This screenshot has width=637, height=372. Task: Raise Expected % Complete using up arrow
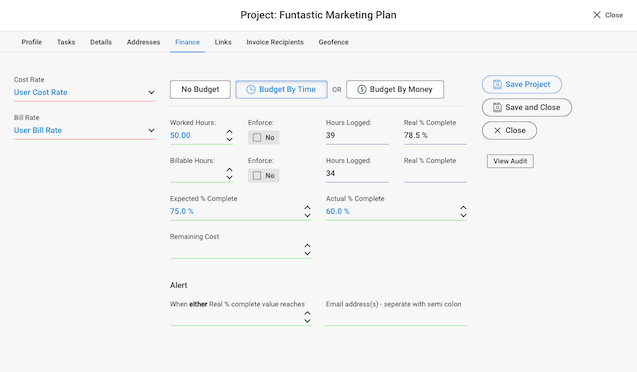(x=308, y=208)
